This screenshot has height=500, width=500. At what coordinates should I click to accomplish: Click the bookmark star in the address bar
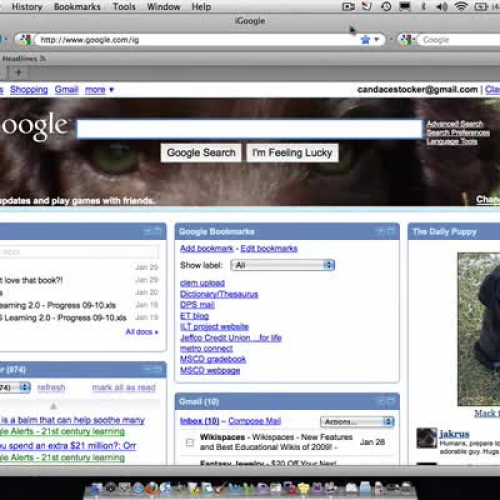[365, 40]
